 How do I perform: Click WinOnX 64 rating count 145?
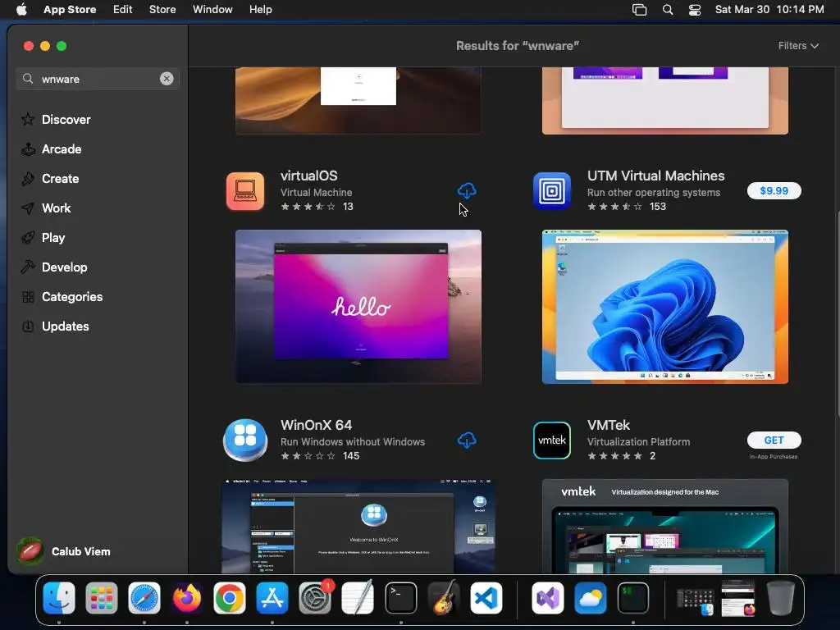pyautogui.click(x=351, y=456)
